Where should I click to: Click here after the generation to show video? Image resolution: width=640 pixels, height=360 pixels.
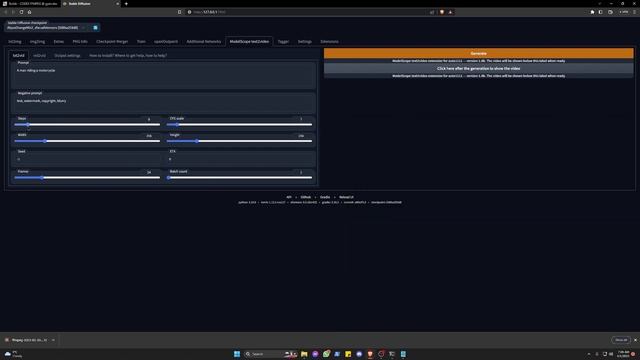(x=478, y=69)
